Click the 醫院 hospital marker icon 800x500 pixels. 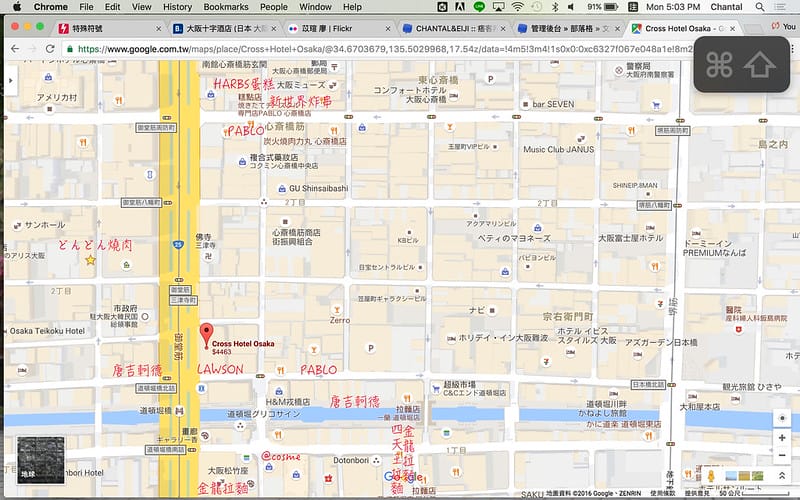738,330
